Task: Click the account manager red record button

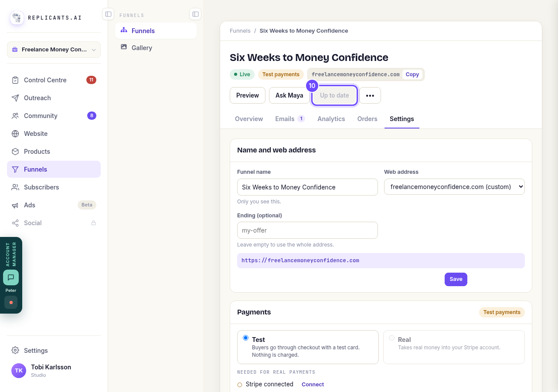Action: [11, 302]
